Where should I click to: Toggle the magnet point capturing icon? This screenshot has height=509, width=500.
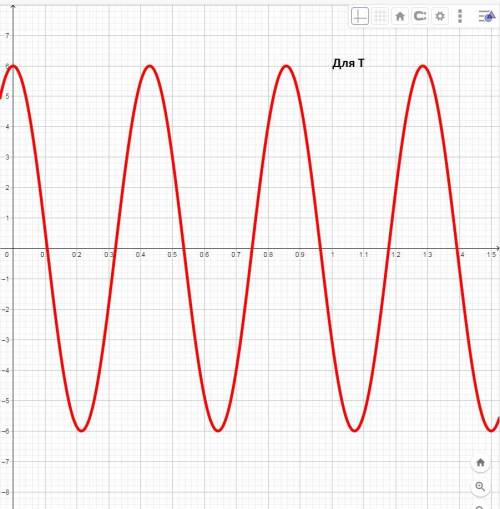click(x=420, y=16)
